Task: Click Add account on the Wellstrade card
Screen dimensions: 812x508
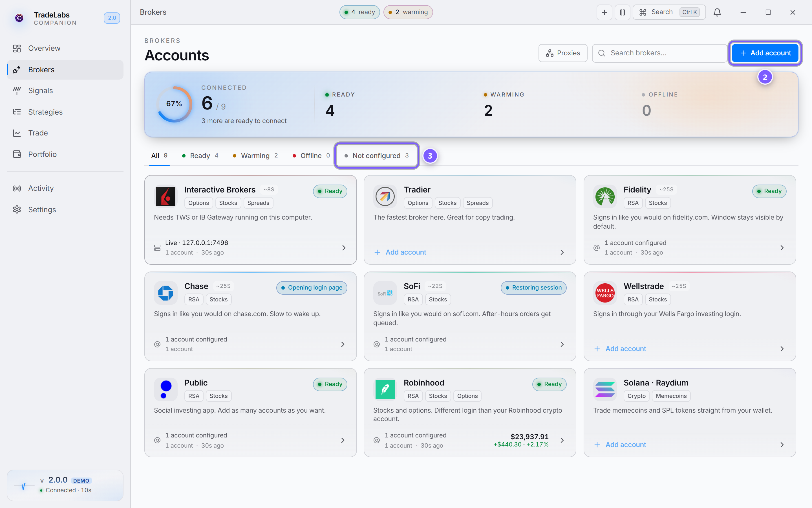Action: pyautogui.click(x=620, y=349)
